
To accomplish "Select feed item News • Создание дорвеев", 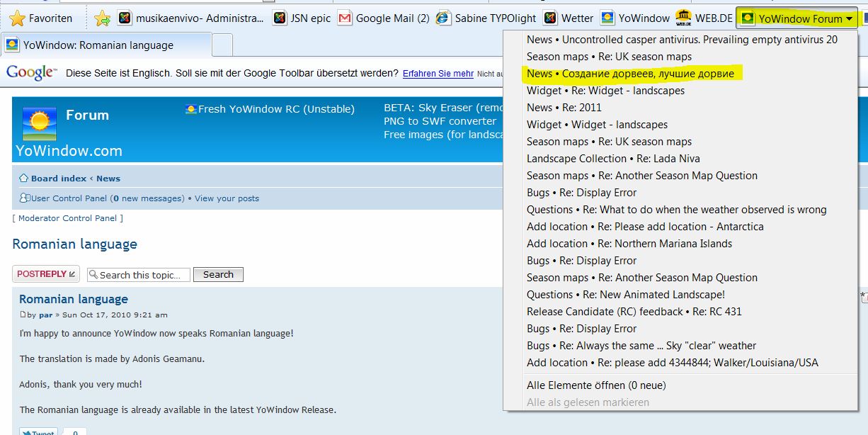I will tap(630, 74).
